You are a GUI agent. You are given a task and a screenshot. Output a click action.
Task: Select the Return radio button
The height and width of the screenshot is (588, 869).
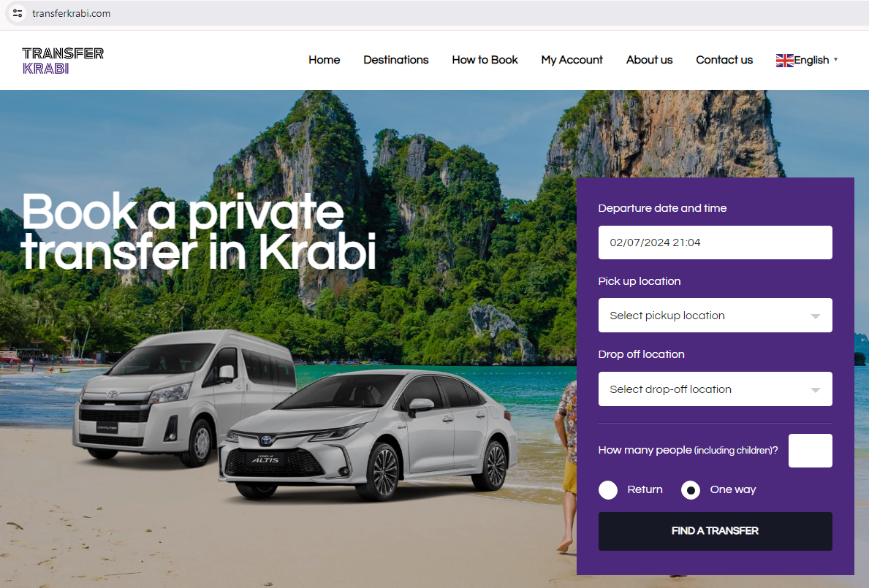coord(608,490)
